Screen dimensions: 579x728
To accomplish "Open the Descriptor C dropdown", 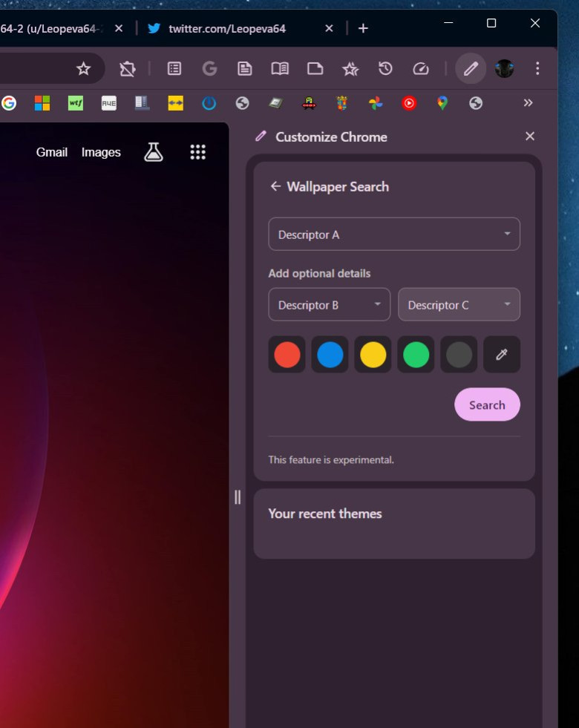I will 459,305.
